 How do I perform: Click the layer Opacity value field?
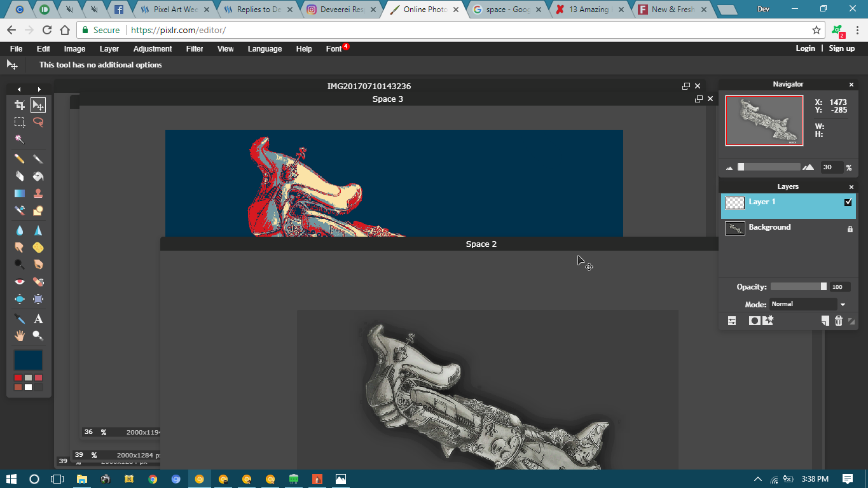(x=840, y=287)
